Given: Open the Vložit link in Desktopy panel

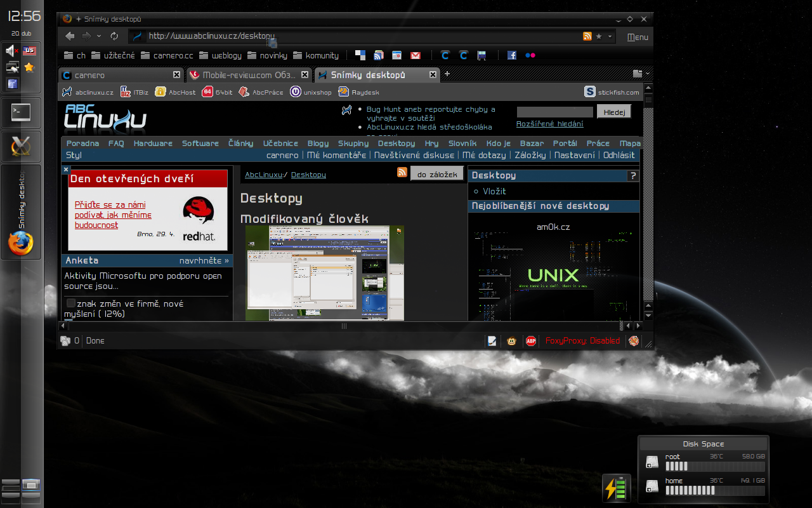Looking at the screenshot, I should 494,191.
